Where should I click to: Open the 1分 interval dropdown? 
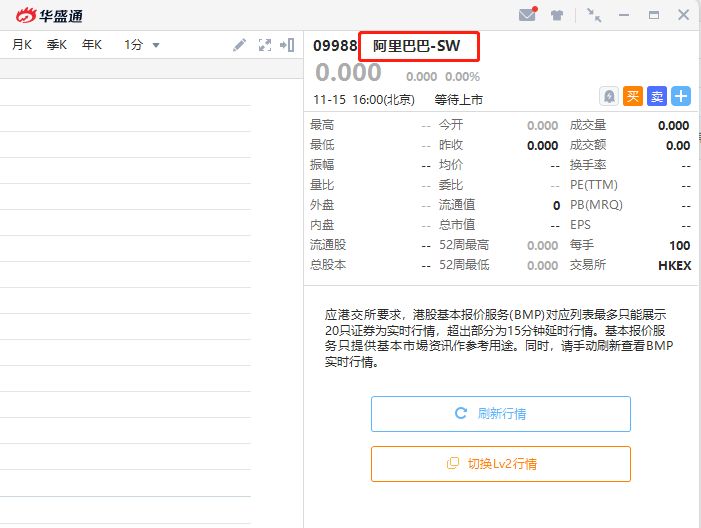click(x=141, y=45)
